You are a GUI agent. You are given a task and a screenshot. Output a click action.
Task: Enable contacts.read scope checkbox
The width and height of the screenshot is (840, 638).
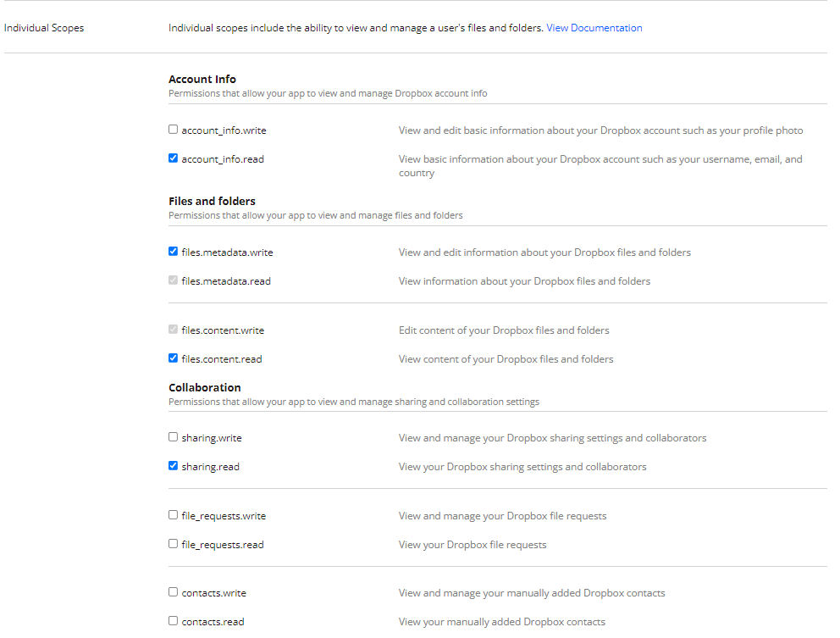tap(173, 621)
